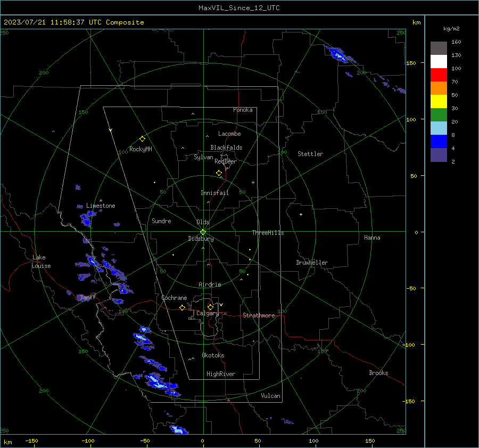Click the yellow diamond marker near Cochrane
Screen dimensions: 479x448
[x=182, y=308]
